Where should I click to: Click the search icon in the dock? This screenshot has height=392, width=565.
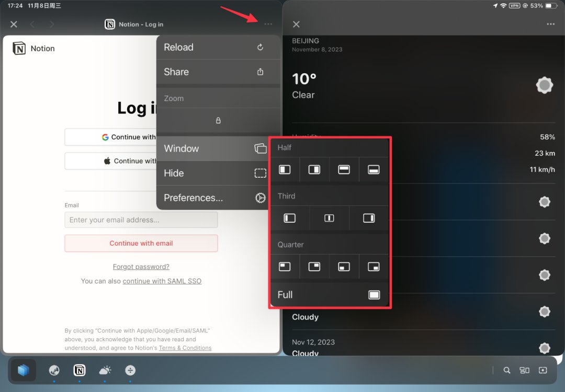[506, 371]
